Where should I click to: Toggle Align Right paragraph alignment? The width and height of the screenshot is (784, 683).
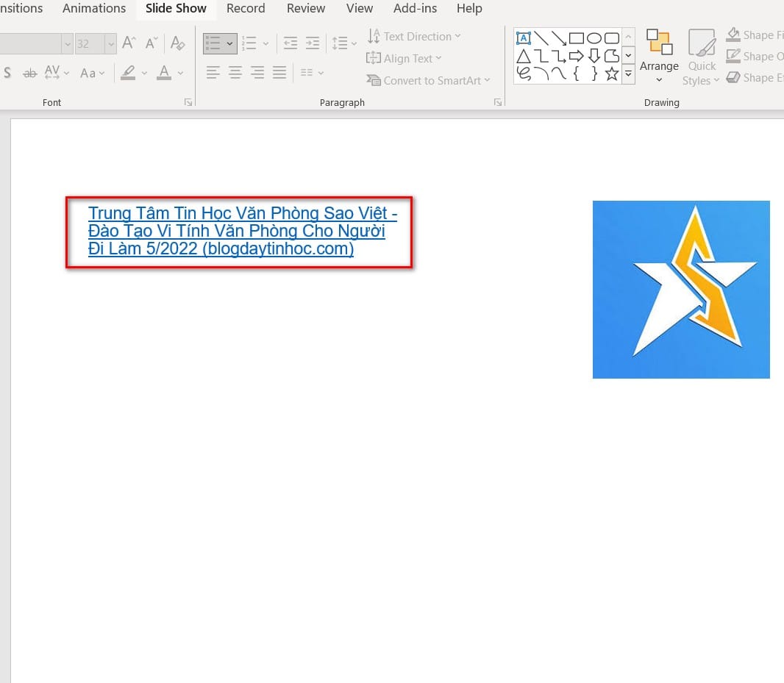(257, 73)
